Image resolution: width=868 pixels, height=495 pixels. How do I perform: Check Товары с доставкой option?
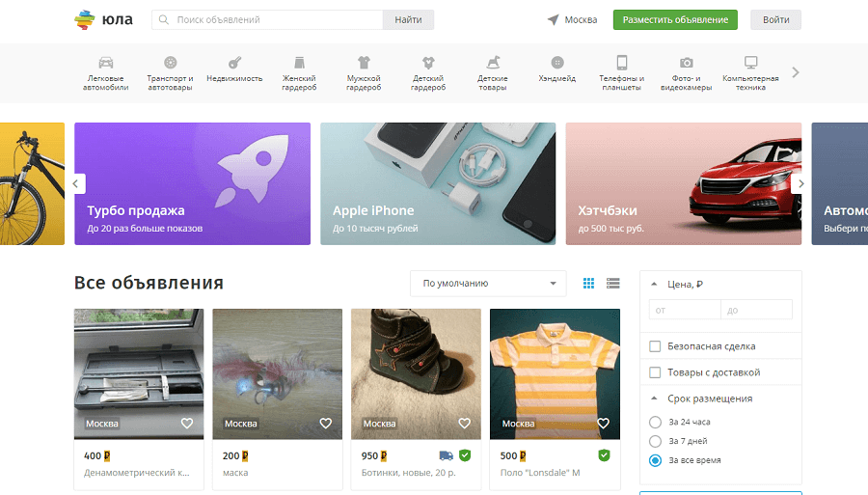point(656,372)
